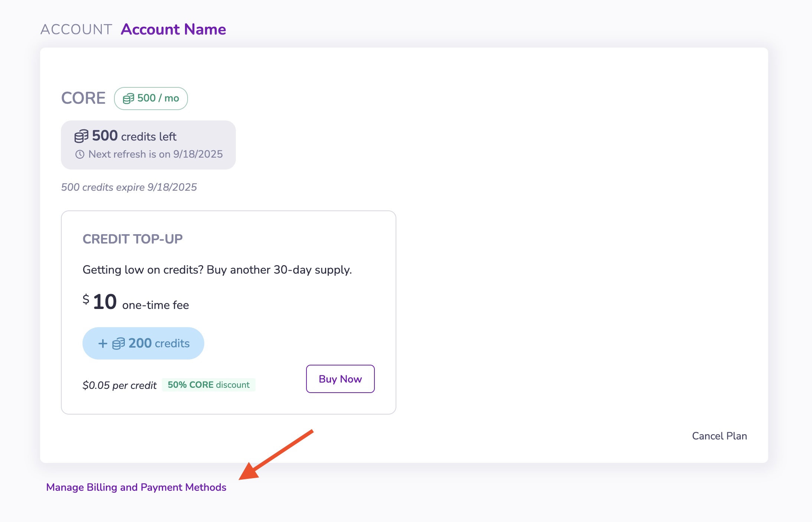Viewport: 812px width, 522px height.
Task: Click the Cancel Plan link
Action: 719,436
